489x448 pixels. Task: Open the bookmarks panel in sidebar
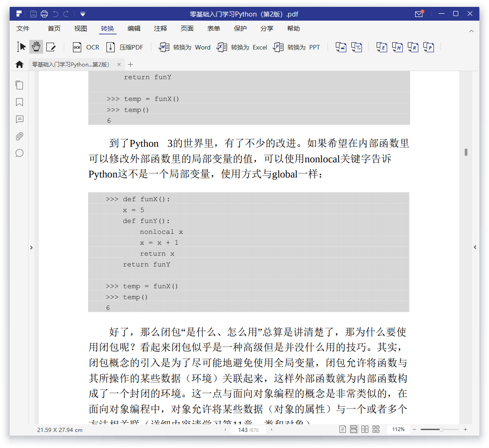coord(19,102)
